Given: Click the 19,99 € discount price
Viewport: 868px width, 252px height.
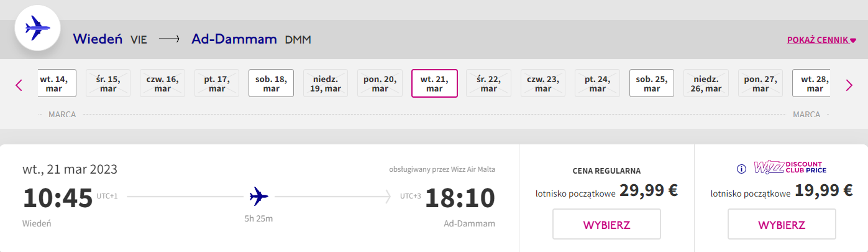Looking at the screenshot, I should click(823, 191).
